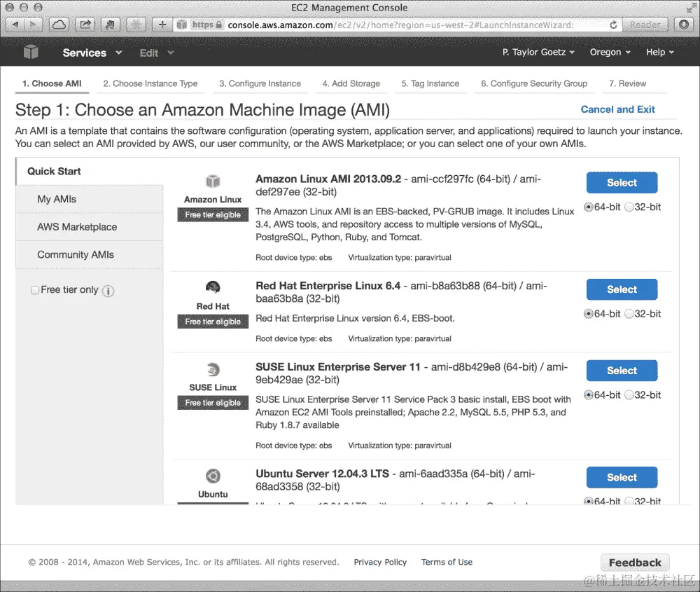Open downloads icon in browser toolbar
Viewport: 700px width, 592px height.
point(684,25)
